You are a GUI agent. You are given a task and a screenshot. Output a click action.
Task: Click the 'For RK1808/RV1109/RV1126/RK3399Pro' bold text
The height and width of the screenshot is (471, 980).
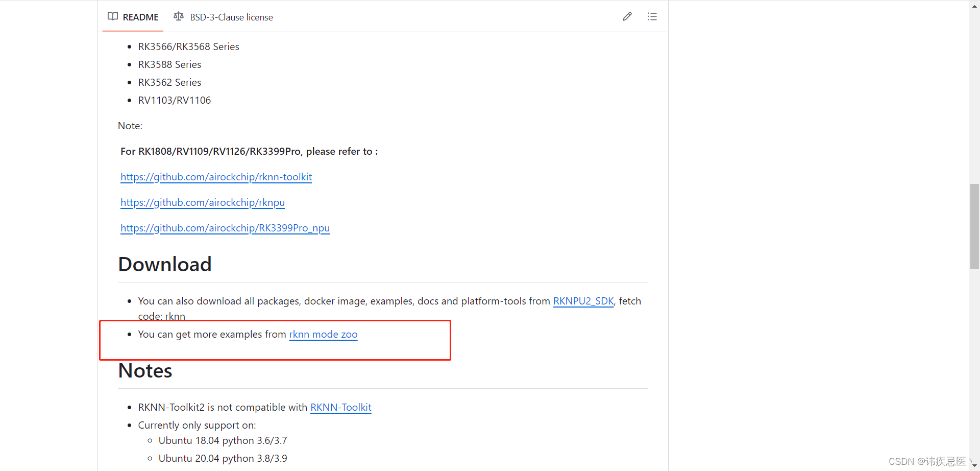coord(249,151)
